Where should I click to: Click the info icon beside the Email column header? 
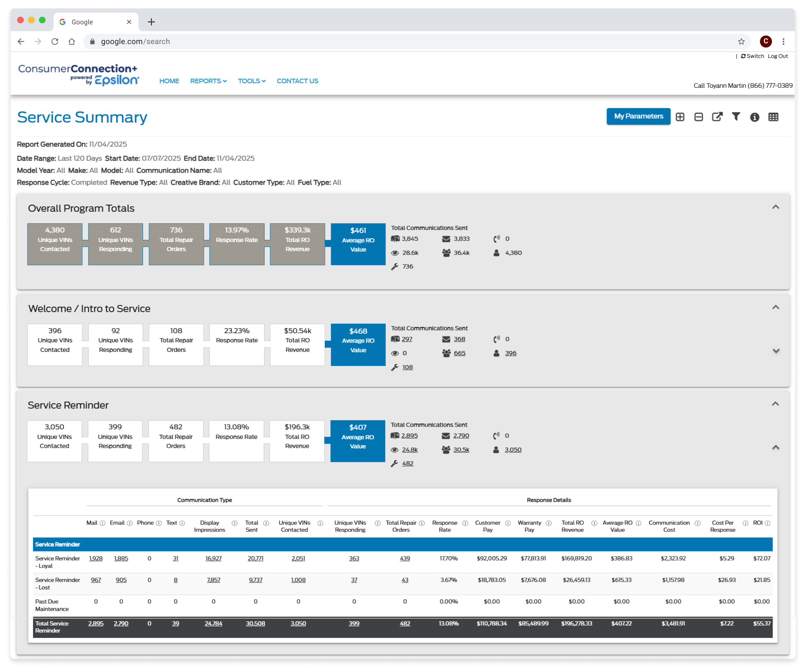[130, 523]
